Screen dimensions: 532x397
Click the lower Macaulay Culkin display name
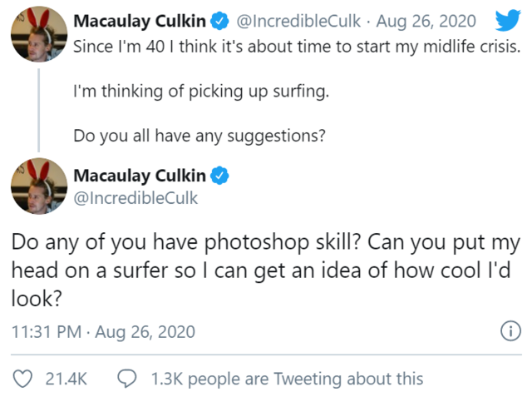coord(141,176)
